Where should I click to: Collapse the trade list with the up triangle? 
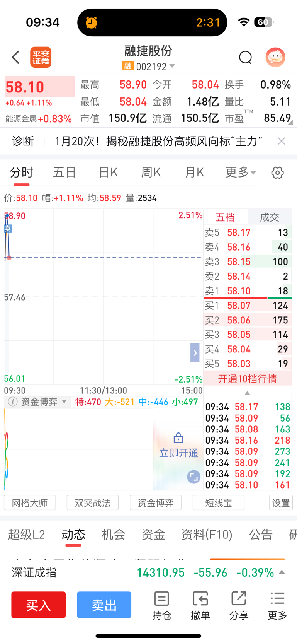pos(248,393)
